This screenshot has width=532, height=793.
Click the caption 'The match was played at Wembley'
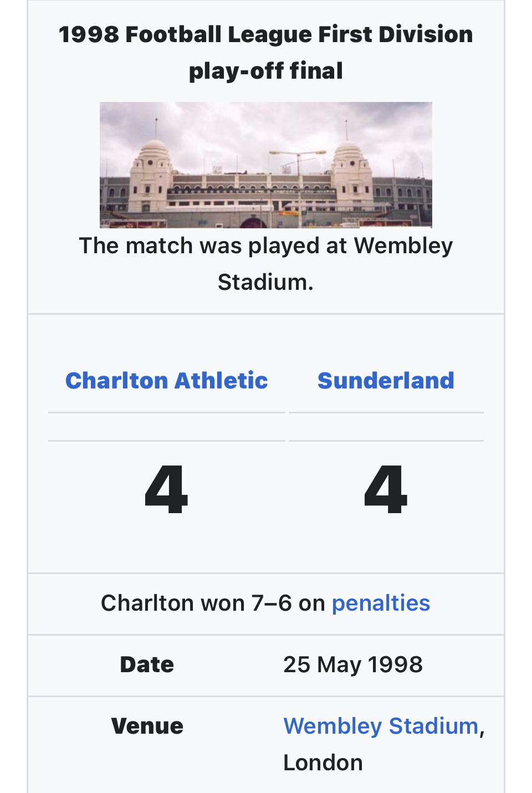(266, 245)
